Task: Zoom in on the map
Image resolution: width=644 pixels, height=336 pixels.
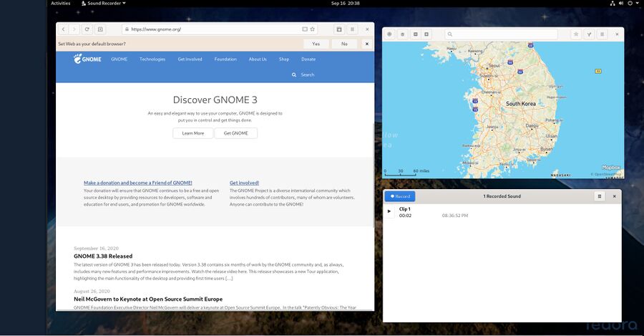Action: click(426, 34)
